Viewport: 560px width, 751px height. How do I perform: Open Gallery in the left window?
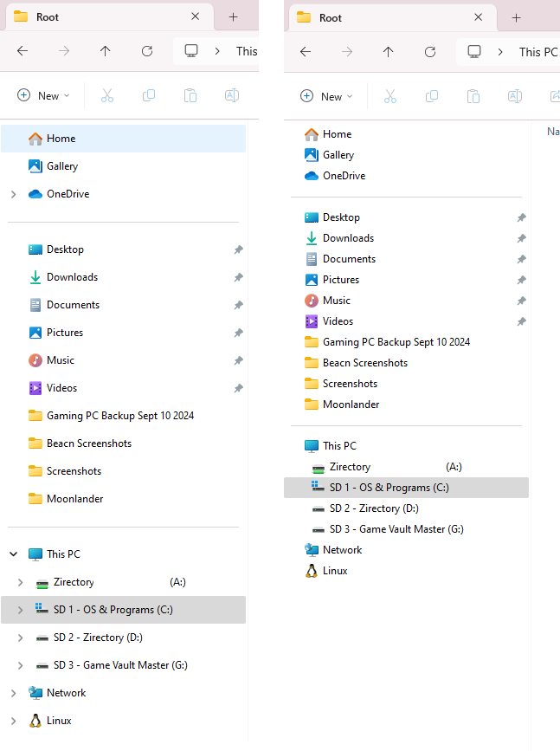124,166
